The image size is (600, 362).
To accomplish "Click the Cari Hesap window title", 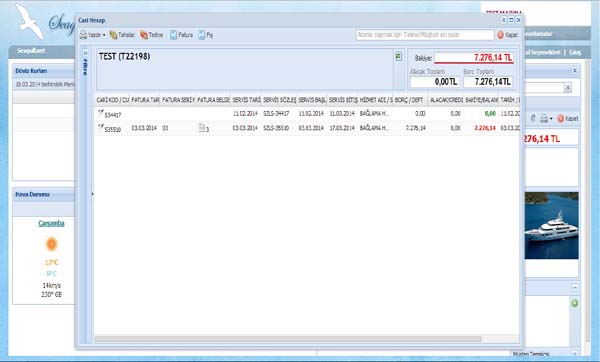I will [x=92, y=20].
